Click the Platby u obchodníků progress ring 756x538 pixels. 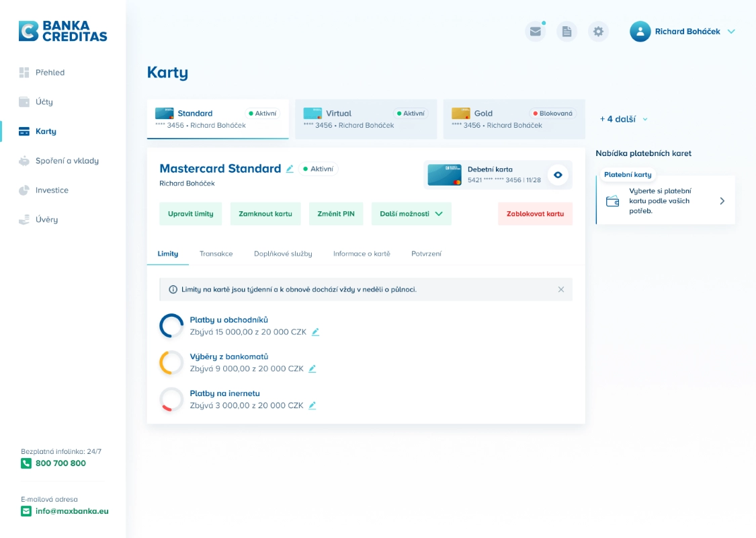(x=171, y=326)
